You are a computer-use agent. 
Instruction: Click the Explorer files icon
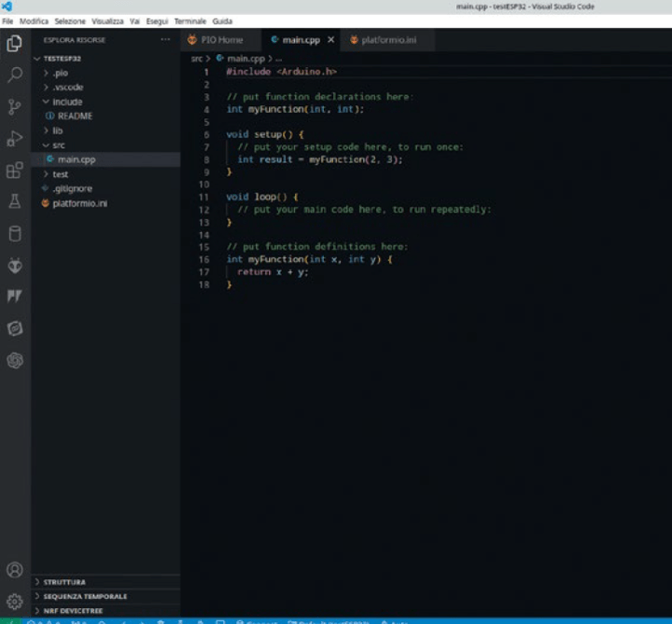point(15,43)
